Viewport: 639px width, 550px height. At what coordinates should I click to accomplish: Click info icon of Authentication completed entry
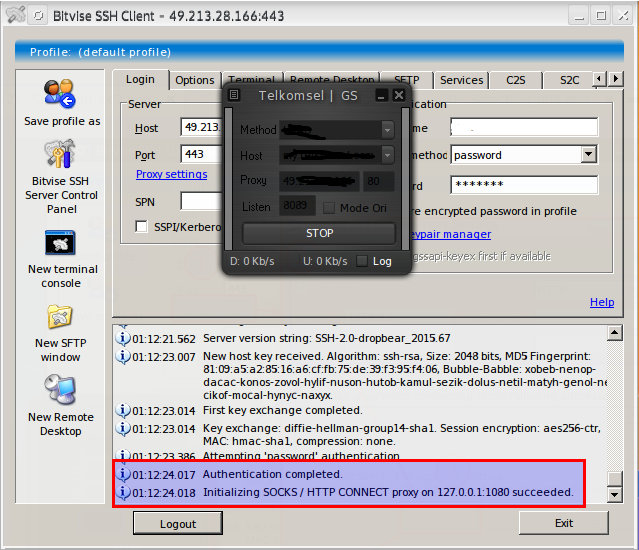coord(123,474)
